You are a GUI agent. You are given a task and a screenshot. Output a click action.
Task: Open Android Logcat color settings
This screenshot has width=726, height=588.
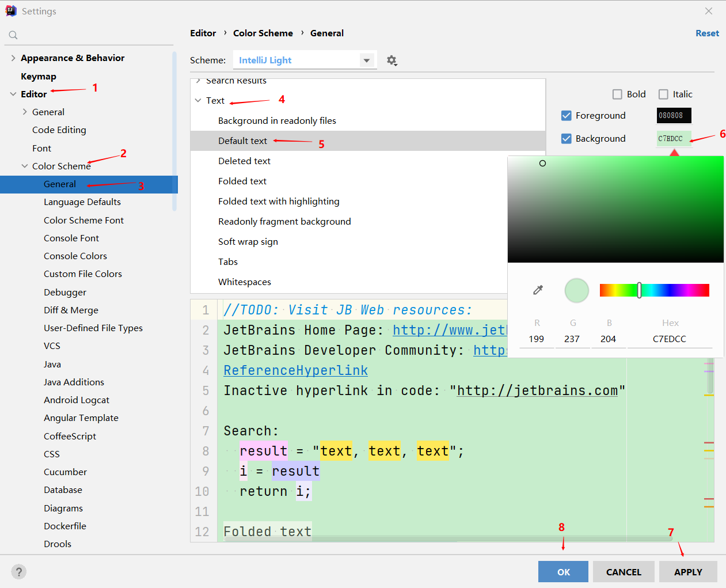pos(77,400)
